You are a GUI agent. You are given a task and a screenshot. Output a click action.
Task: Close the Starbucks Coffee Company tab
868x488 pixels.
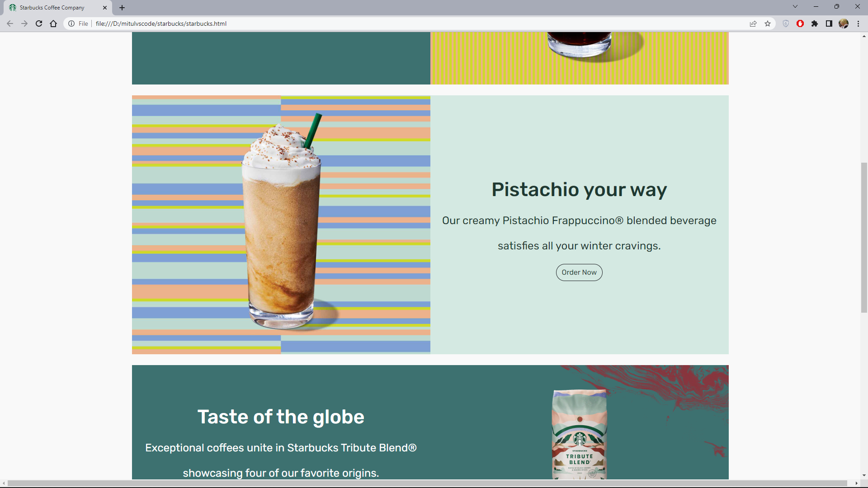click(x=105, y=7)
